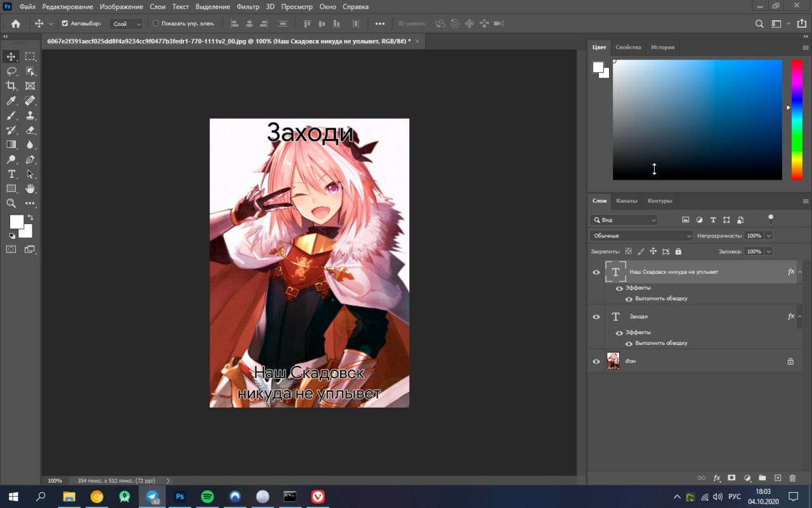This screenshot has width=812, height=508.
Task: Switch to the История tab
Action: [x=662, y=47]
